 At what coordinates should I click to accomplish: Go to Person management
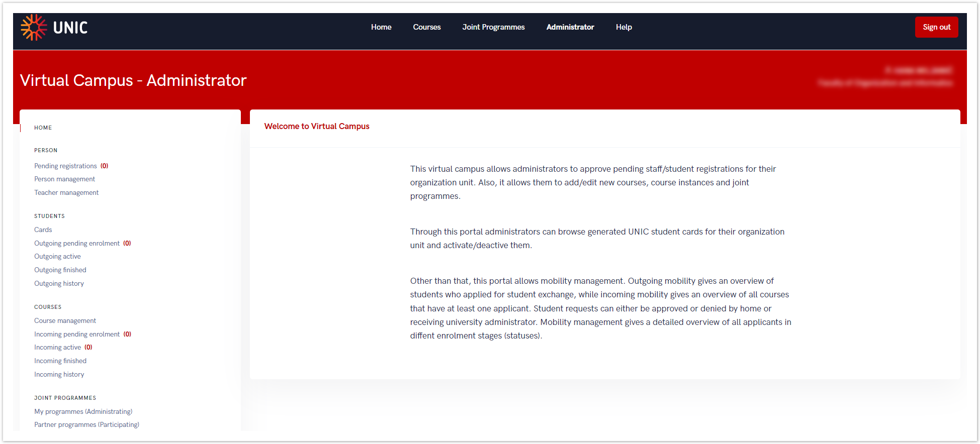pos(64,179)
